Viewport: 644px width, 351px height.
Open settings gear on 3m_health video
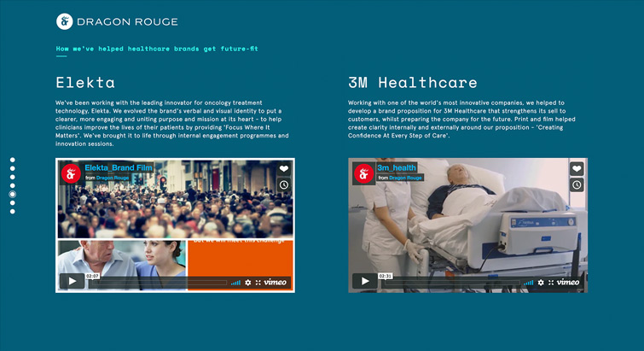tap(541, 283)
